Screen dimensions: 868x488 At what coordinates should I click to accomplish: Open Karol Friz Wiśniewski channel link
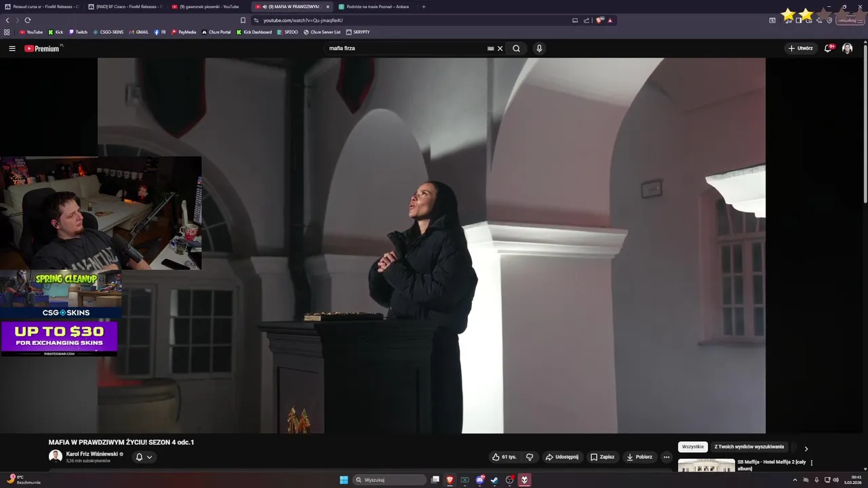click(x=92, y=454)
